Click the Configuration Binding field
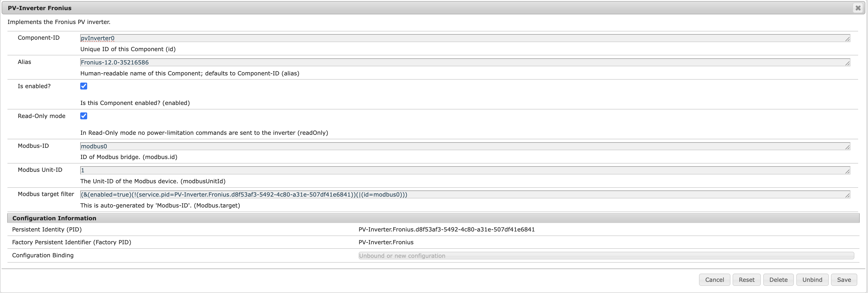The height and width of the screenshot is (293, 868). (606, 256)
